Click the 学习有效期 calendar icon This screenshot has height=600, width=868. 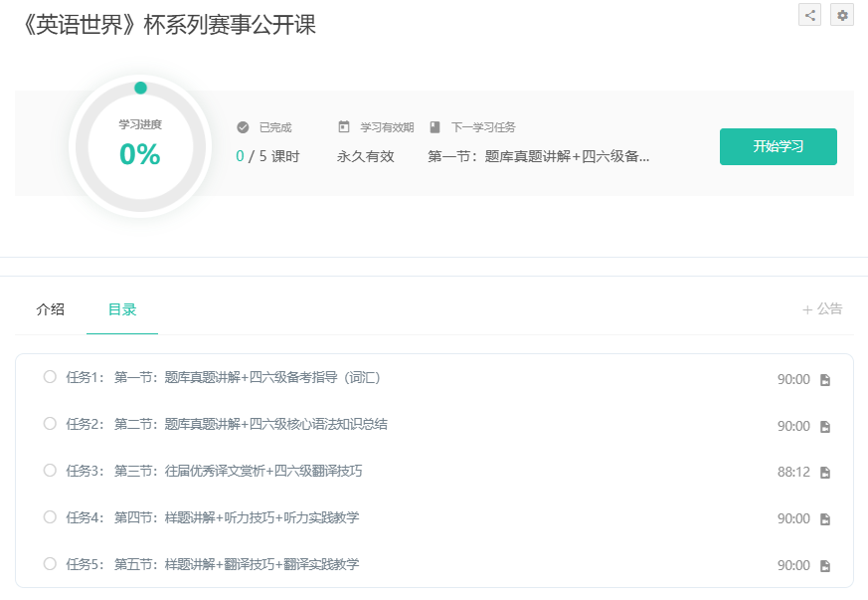pos(344,127)
